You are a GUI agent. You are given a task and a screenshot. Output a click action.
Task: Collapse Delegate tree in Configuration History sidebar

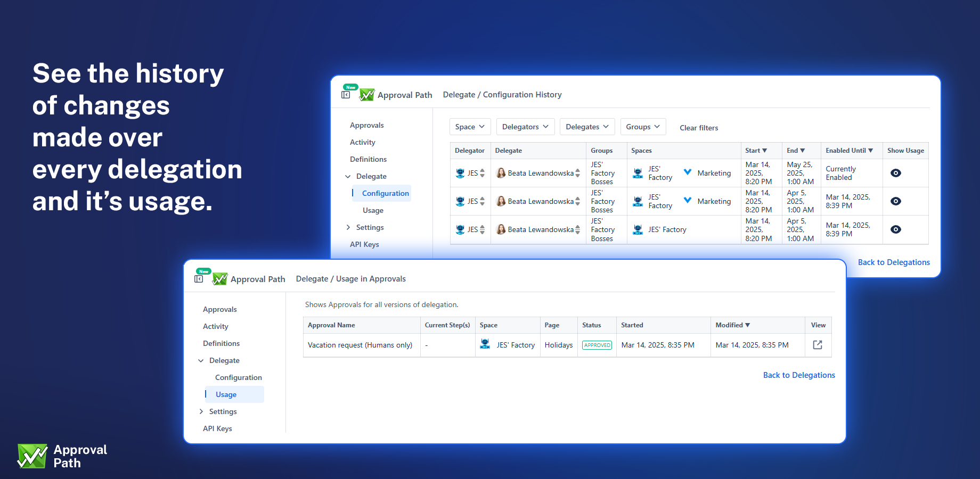(348, 176)
